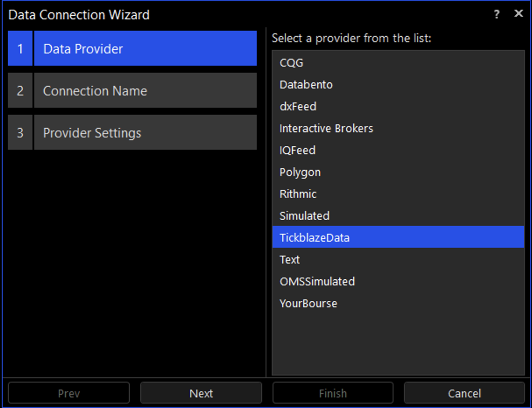The image size is (532, 408).
Task: Click the Prev button
Action: point(69,393)
